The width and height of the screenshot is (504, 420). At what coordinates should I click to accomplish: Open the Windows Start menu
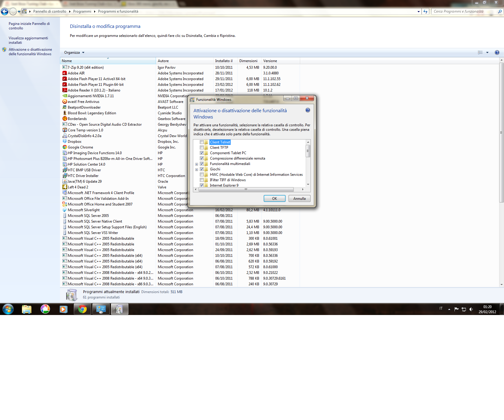pos(8,309)
